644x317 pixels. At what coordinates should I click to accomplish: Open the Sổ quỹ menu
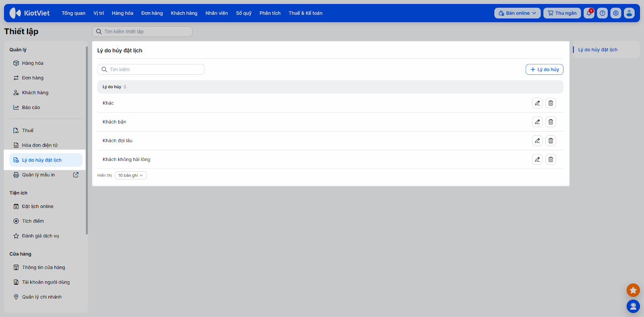tap(244, 13)
